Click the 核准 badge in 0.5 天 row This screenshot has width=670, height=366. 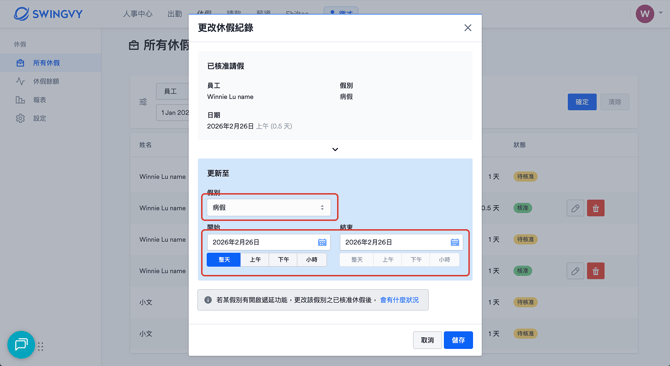523,208
